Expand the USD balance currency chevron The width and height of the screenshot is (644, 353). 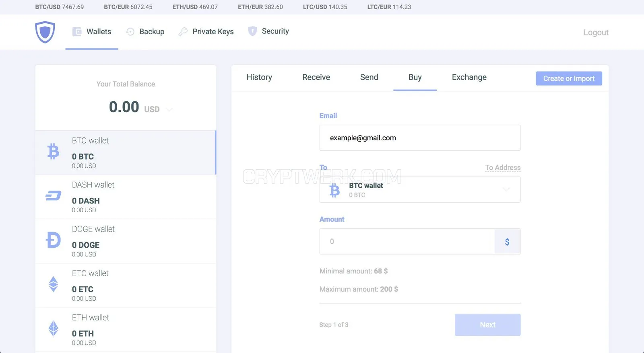click(169, 109)
